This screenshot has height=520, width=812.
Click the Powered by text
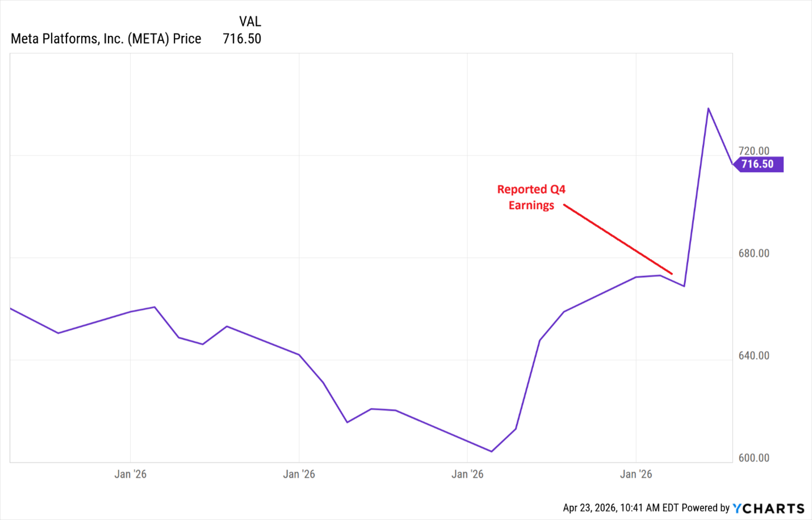pos(705,508)
